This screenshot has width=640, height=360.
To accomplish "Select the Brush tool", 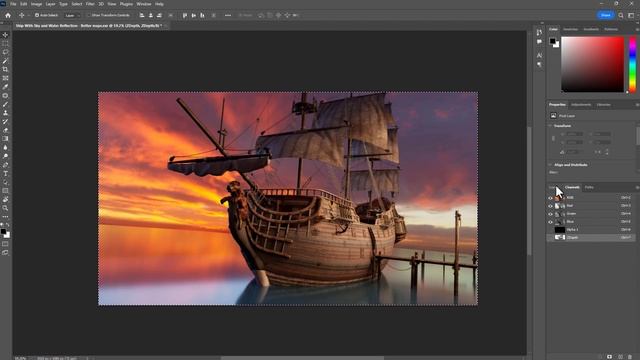I will (5, 104).
